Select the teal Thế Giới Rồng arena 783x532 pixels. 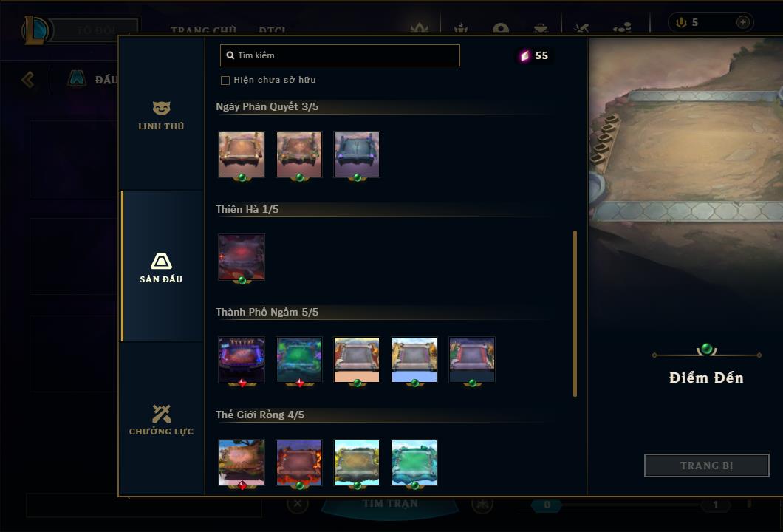click(414, 463)
